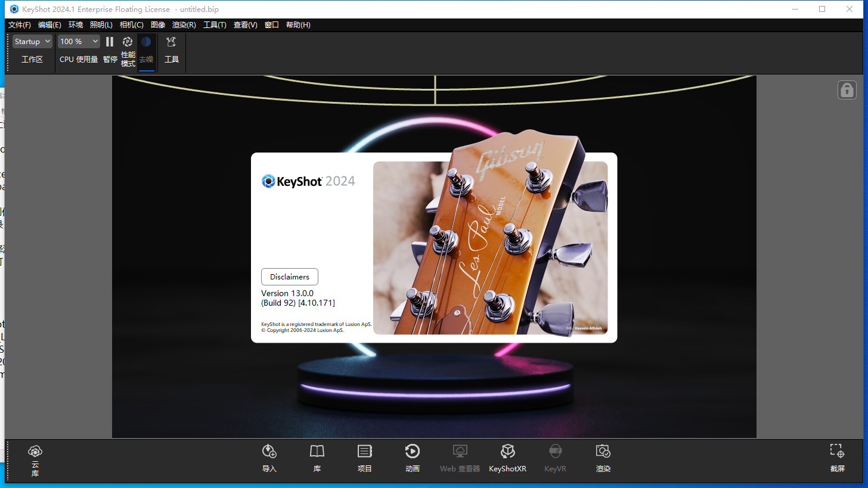Open the 云库 (Cloud Library) panel
Viewport: 868px width, 488px height.
pyautogui.click(x=35, y=459)
